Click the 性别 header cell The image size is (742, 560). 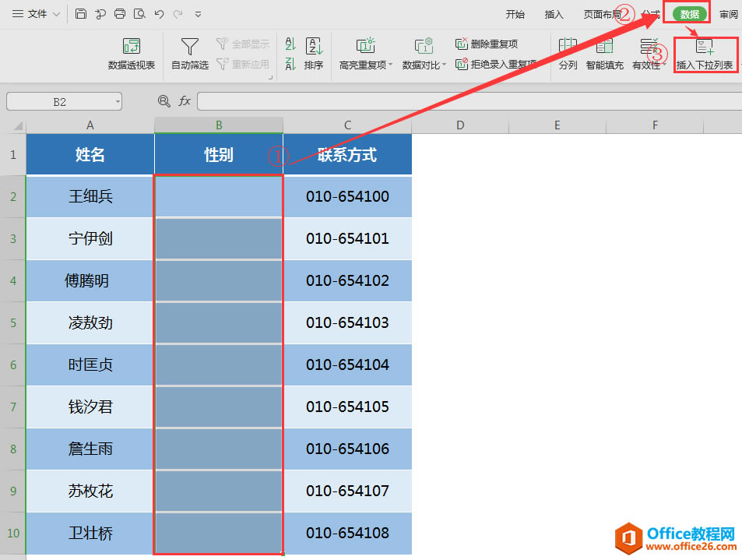(x=219, y=154)
